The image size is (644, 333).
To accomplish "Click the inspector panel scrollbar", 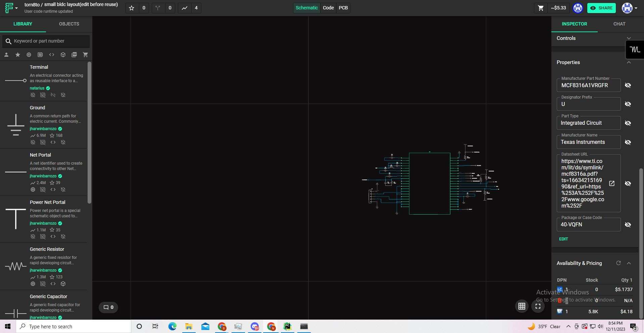I will tap(641, 244).
